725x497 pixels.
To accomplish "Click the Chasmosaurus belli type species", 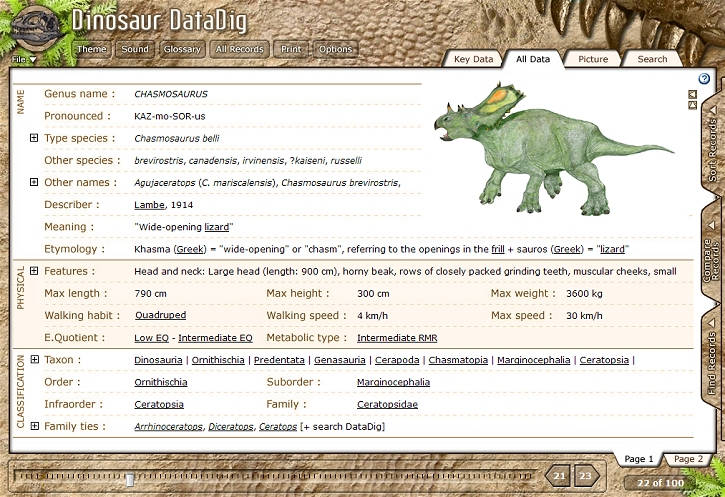I will pyautogui.click(x=177, y=138).
